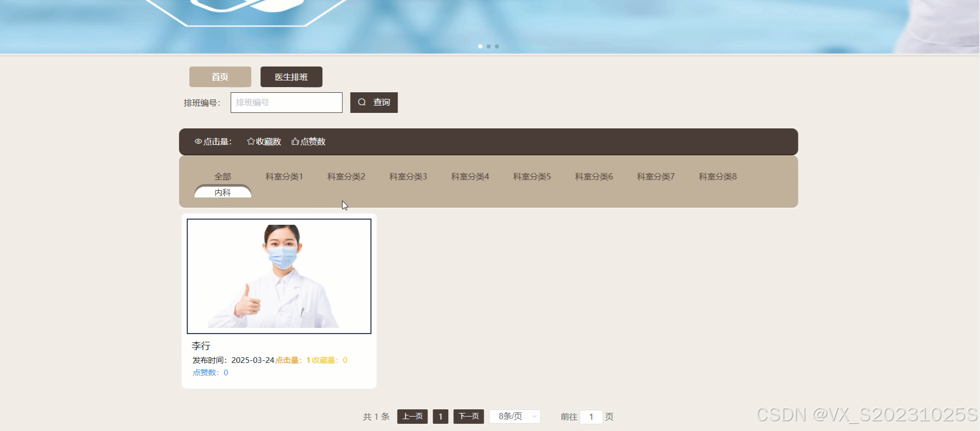This screenshot has height=431, width=980.
Task: Open the 首页 tab
Action: tap(220, 77)
